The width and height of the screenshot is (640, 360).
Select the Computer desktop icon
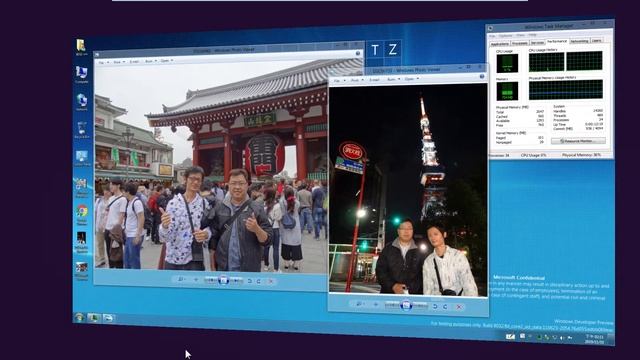(x=81, y=74)
